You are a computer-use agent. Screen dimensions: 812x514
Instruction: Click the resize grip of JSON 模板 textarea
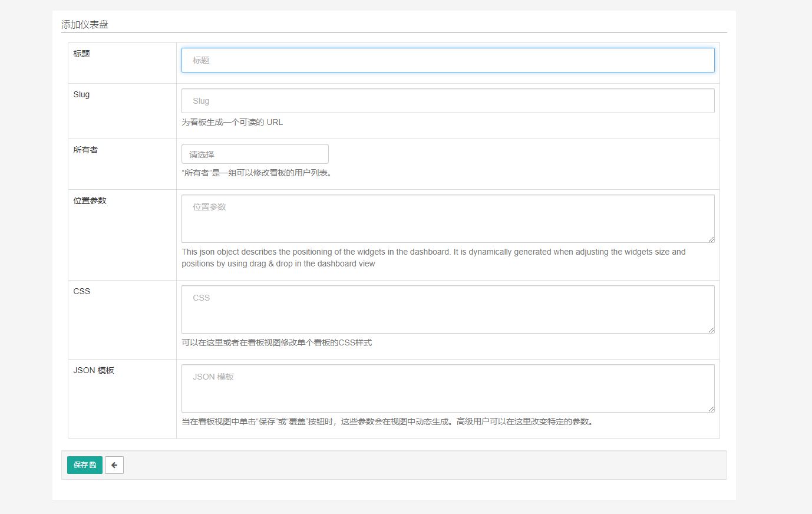click(x=711, y=409)
